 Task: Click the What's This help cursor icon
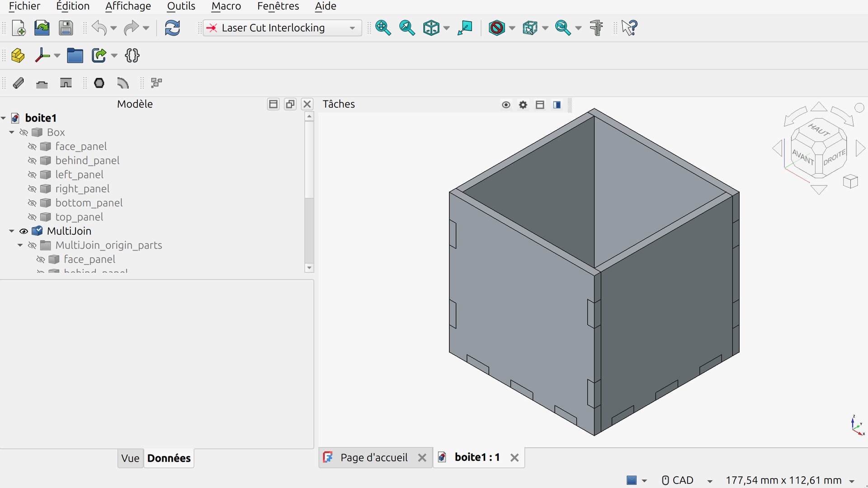[x=629, y=28]
